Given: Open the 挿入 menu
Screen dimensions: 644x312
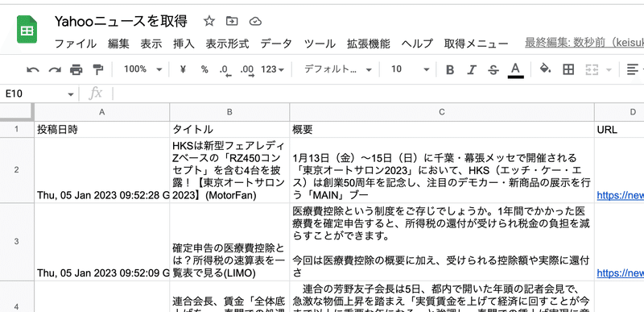Looking at the screenshot, I should pyautogui.click(x=184, y=44).
